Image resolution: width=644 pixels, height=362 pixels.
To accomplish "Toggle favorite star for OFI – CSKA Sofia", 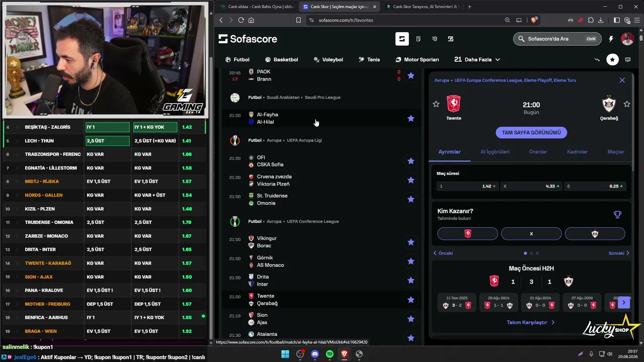I will point(411,161).
